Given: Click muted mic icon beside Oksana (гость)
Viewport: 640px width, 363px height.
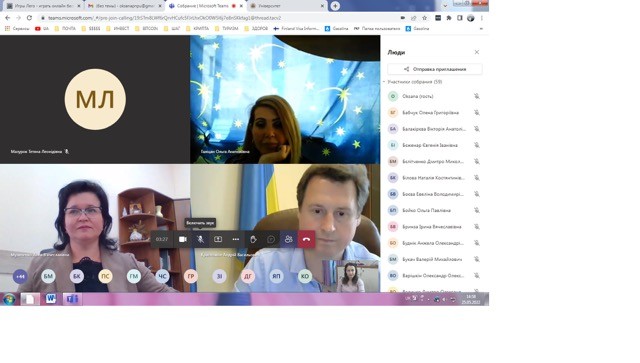Looking at the screenshot, I should (x=476, y=96).
